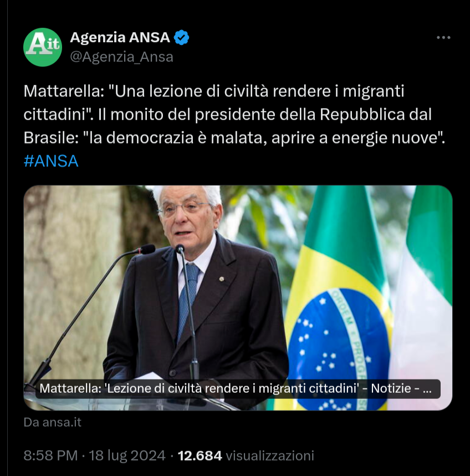Follow the #ANSA hashtag link
Image resolution: width=470 pixels, height=476 pixels.
51,161
